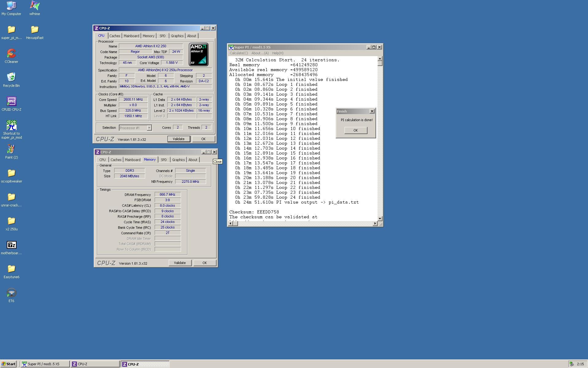Click Super PI horizontal scroll right arrow
588x368 pixels.
coord(375,224)
